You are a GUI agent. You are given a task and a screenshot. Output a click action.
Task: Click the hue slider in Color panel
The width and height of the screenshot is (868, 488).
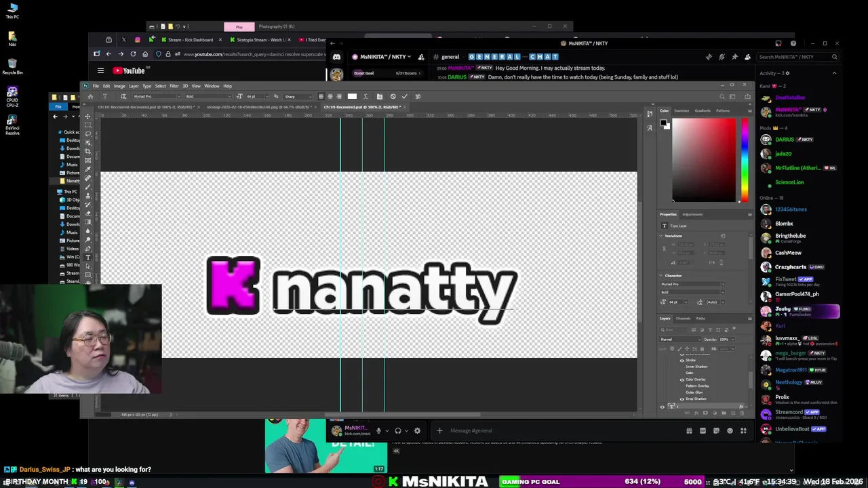coord(745,160)
